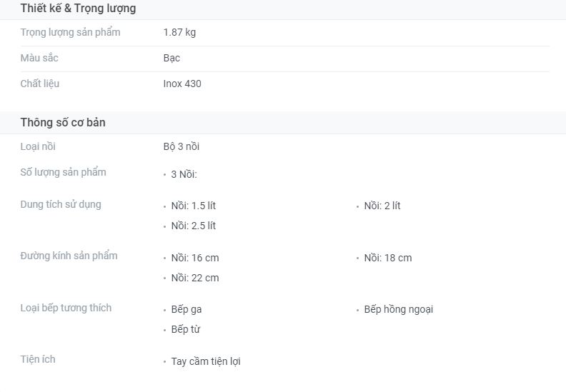Click the "Bộ 3 nồi" pot type value
The height and width of the screenshot is (392, 566).
pos(182,146)
